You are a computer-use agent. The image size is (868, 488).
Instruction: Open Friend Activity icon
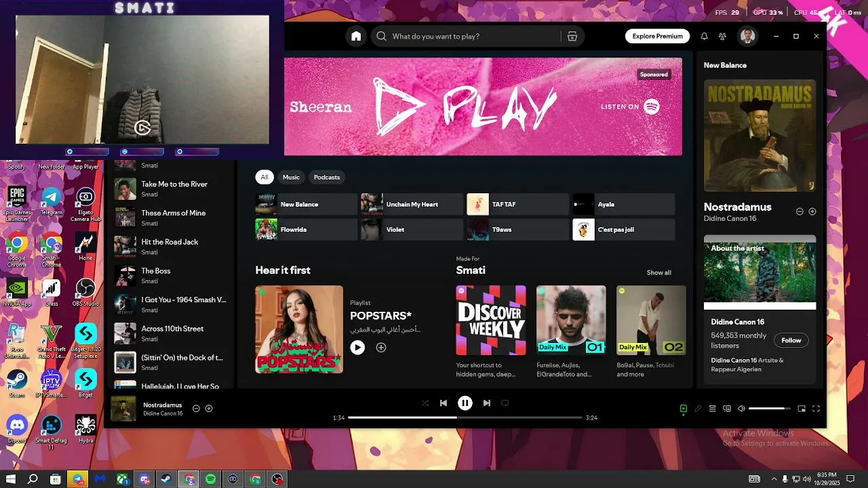pyautogui.click(x=722, y=37)
